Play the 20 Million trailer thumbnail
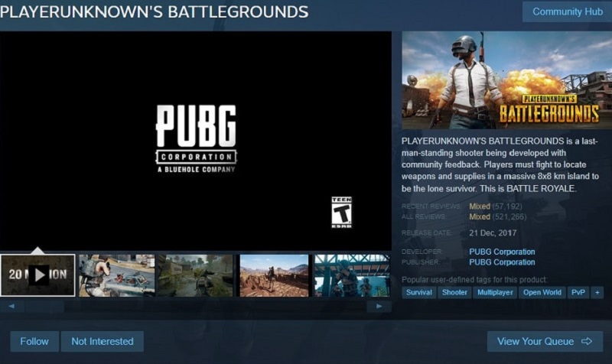The width and height of the screenshot is (612, 364). [37, 275]
